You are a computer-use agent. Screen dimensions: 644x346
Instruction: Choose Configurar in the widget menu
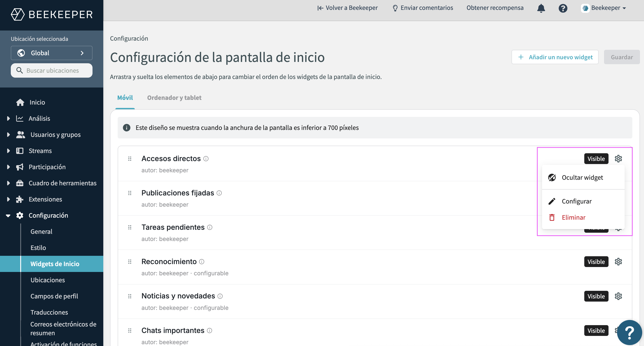tap(583, 201)
